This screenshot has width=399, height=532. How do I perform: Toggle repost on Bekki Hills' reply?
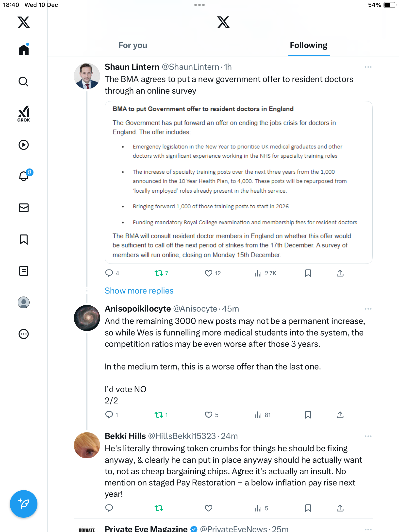pos(159,508)
